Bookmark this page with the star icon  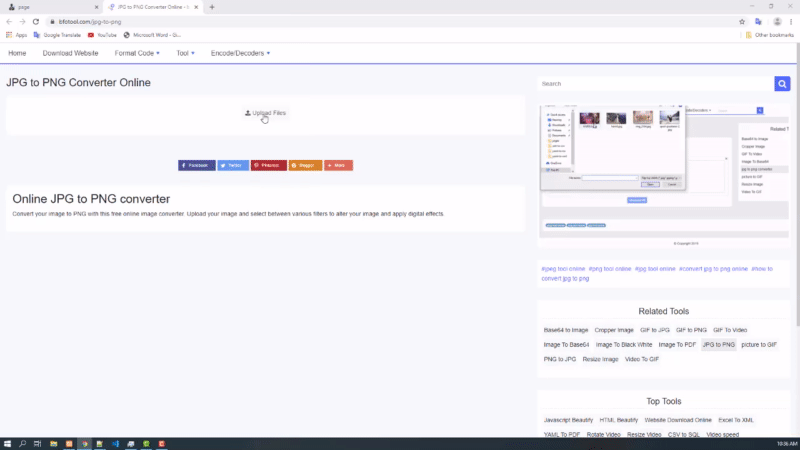point(742,21)
